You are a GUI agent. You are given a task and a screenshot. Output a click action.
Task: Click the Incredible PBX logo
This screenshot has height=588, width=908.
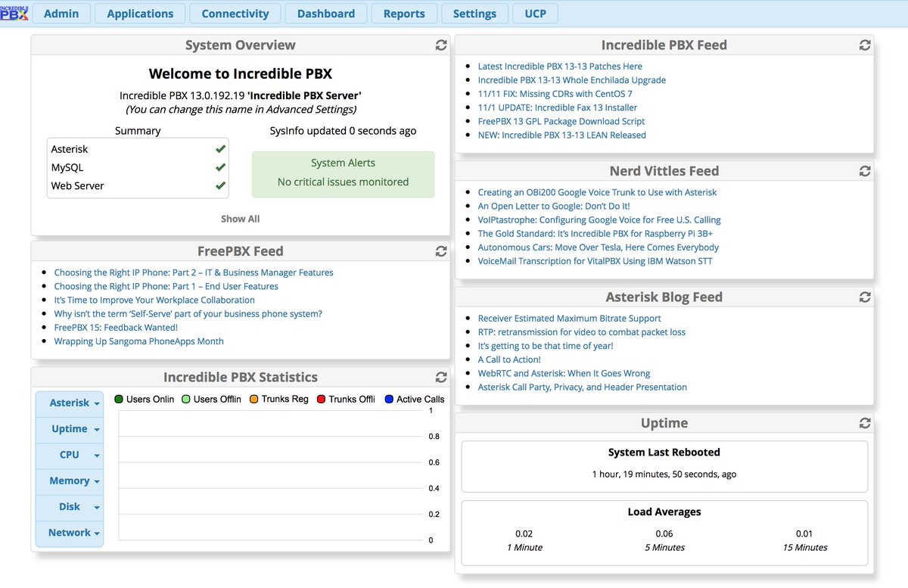tap(15, 13)
